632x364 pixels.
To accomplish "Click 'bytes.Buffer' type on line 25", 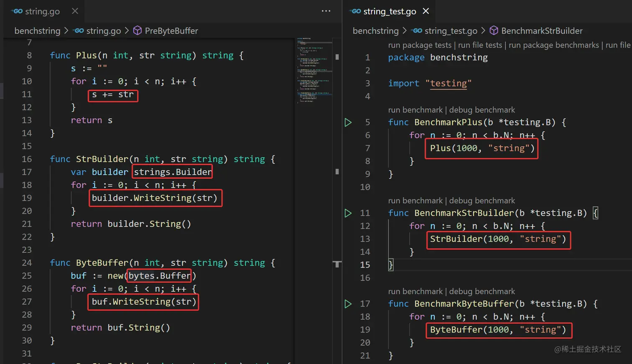I will point(160,276).
